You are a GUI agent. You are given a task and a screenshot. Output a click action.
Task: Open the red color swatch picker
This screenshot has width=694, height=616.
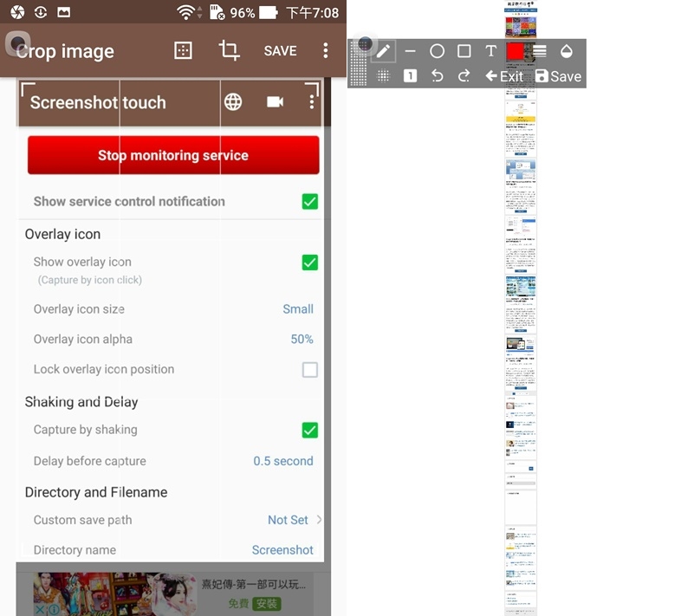[516, 51]
